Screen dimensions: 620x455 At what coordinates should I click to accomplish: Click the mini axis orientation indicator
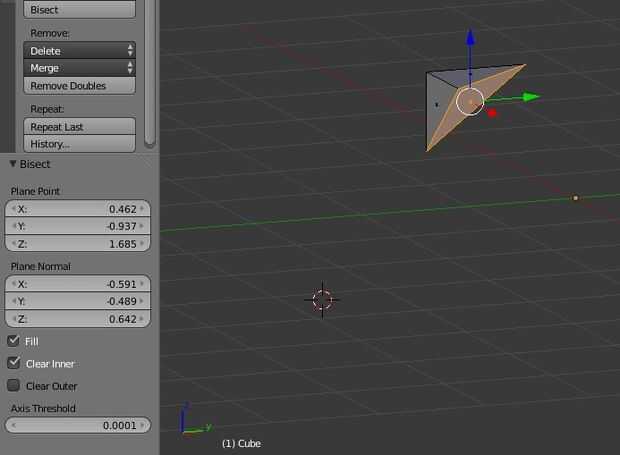coord(195,420)
